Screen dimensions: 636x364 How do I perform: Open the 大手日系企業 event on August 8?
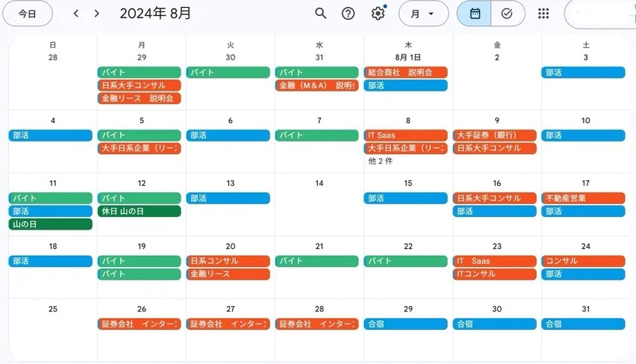tap(405, 148)
